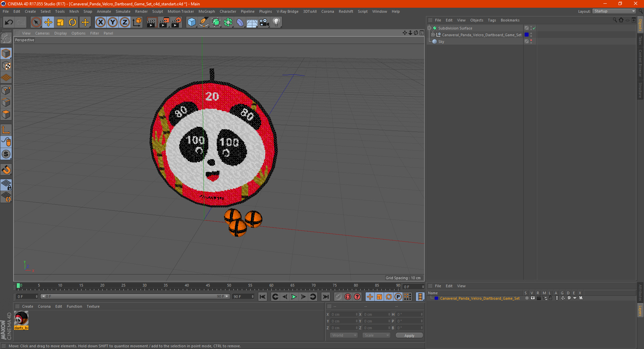Activate the Move tool
Image resolution: width=644 pixels, height=349 pixels.
point(48,22)
